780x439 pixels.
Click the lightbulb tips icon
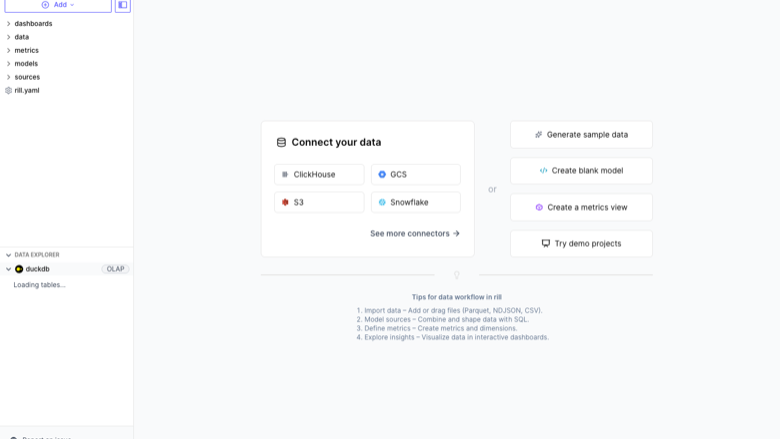[x=457, y=274]
